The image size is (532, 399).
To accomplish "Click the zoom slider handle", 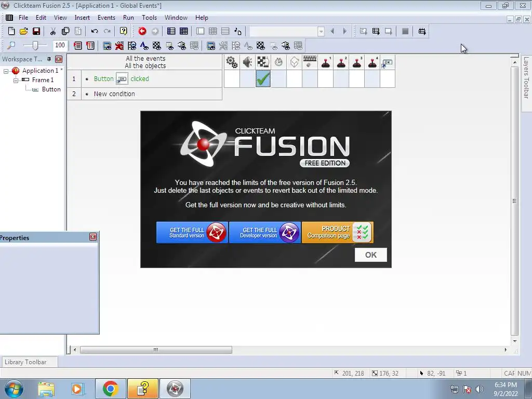I will coord(35,45).
